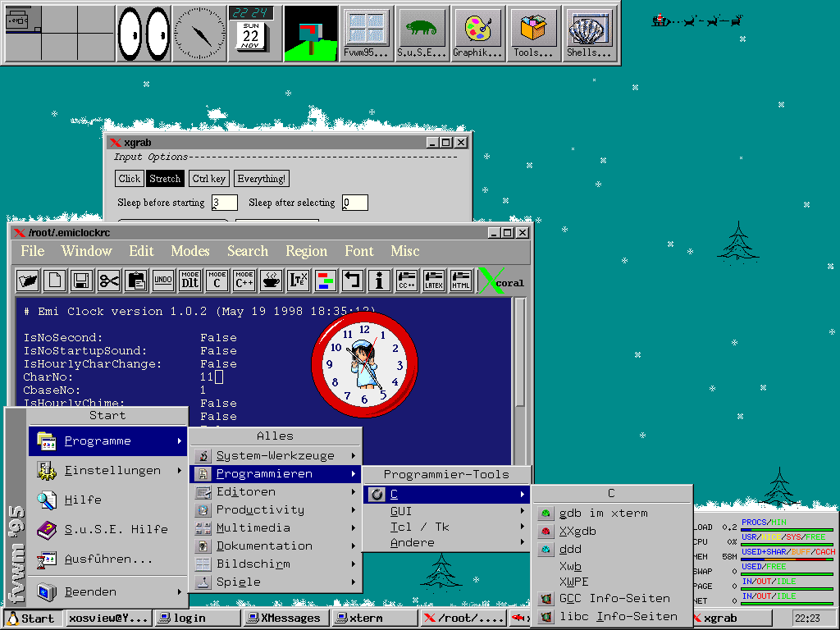Open libc Info-Seiten entry
Viewport: 840px width, 630px height.
(x=612, y=616)
